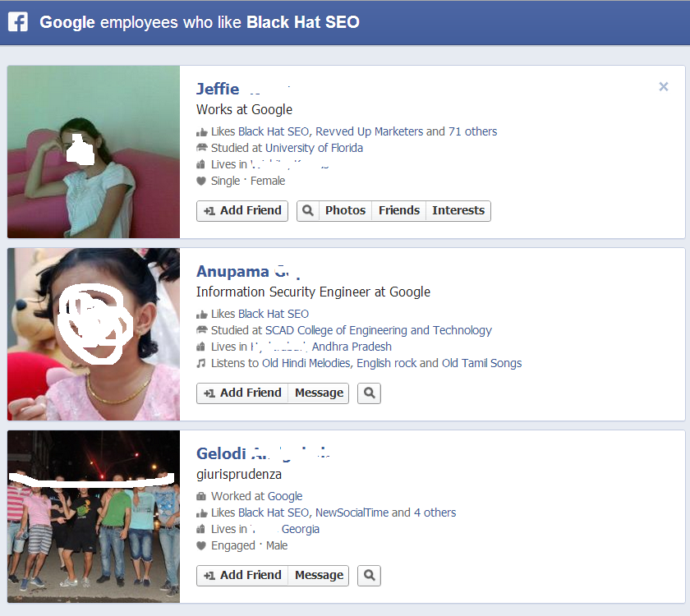The height and width of the screenshot is (616, 690).
Task: Open Old Hindi Melodies link
Action: 306,363
